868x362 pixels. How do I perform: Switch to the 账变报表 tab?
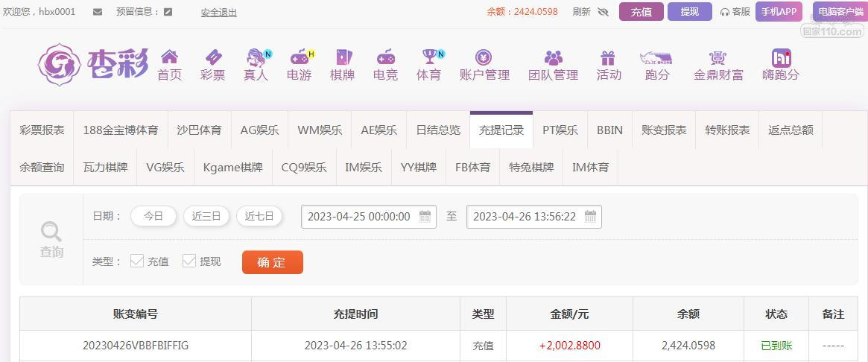(x=663, y=130)
